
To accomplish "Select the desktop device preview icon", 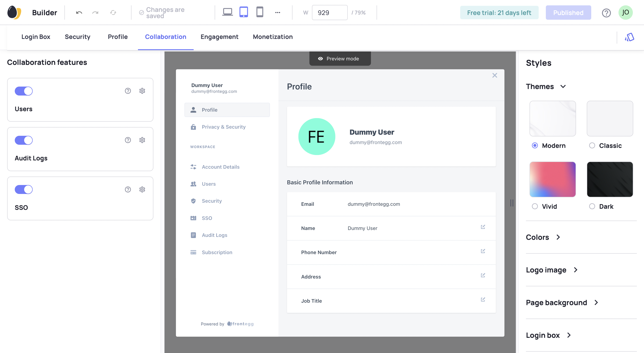I will (x=227, y=12).
